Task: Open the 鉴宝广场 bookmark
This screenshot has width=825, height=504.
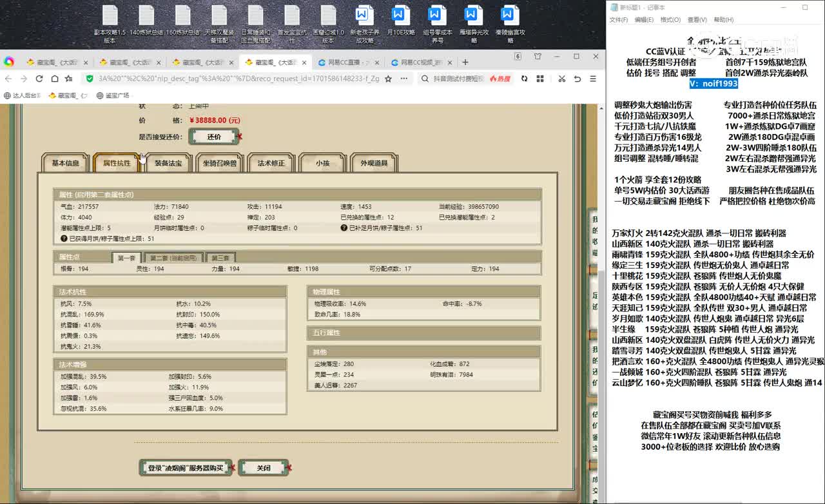Action: pos(113,95)
